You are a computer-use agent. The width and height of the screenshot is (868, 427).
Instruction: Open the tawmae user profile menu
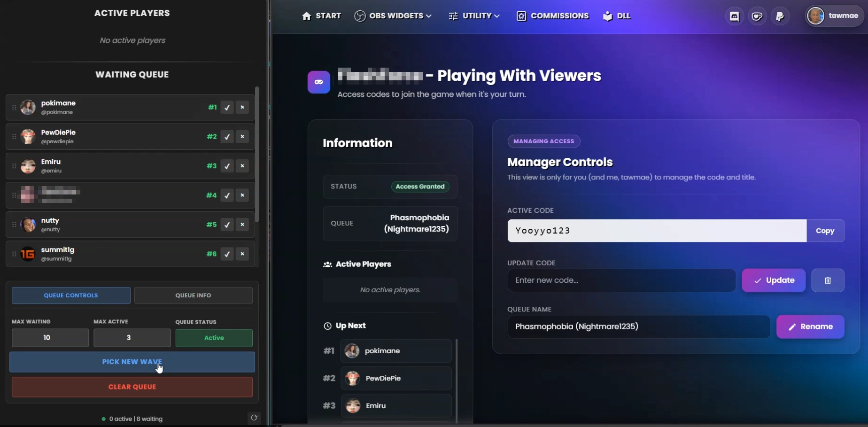(835, 16)
